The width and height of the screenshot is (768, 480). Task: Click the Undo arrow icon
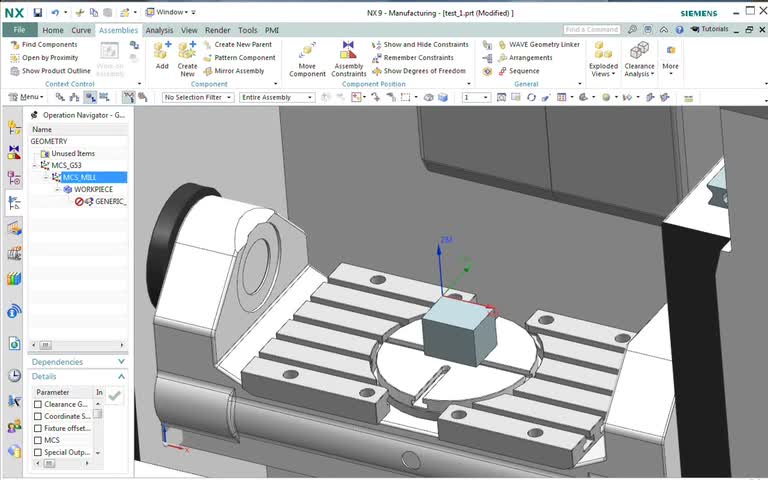pos(55,13)
